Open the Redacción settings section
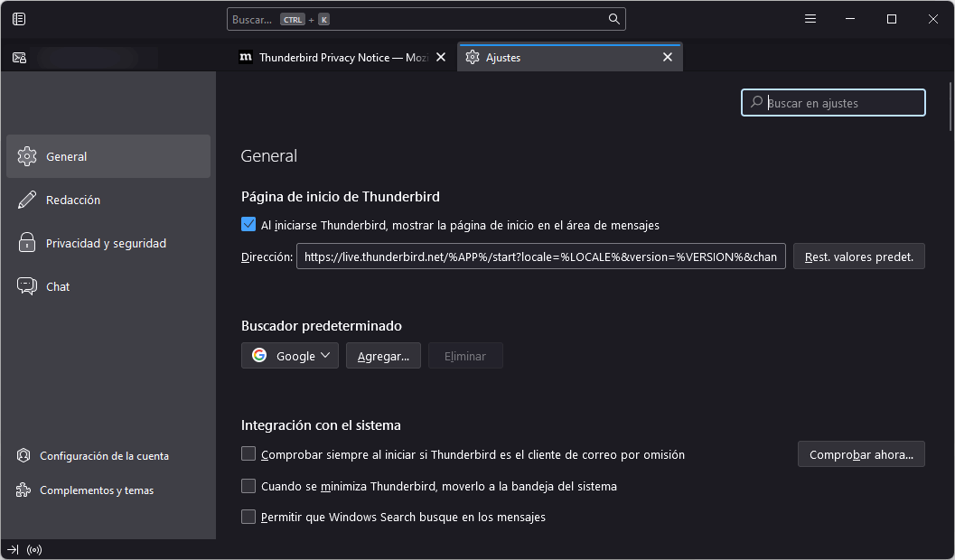The height and width of the screenshot is (560, 955). [73, 200]
